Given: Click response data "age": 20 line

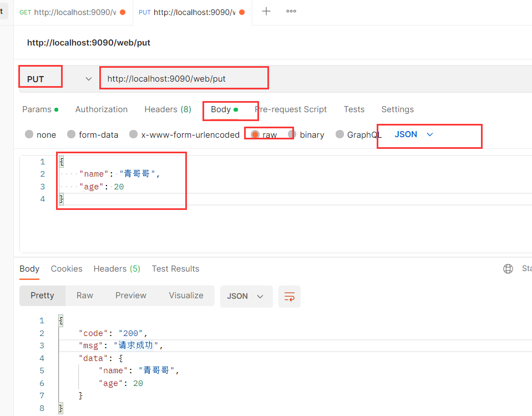Looking at the screenshot, I should pos(121,383).
